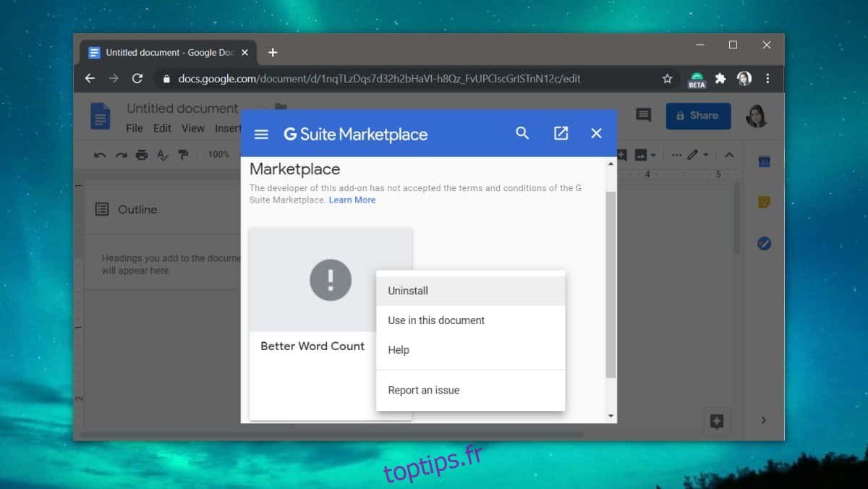Move document using the folder icon
This screenshot has width=868, height=489.
281,109
